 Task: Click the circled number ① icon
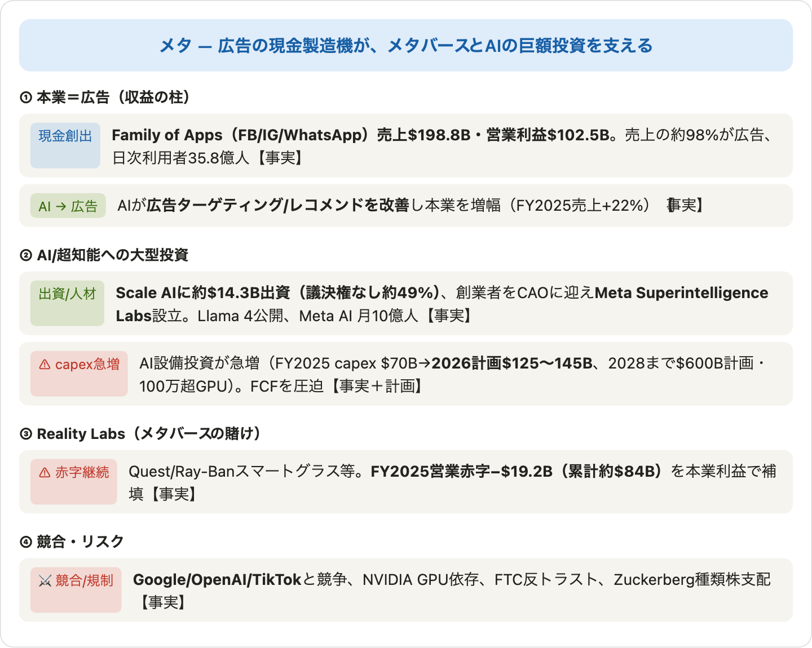[x=26, y=98]
